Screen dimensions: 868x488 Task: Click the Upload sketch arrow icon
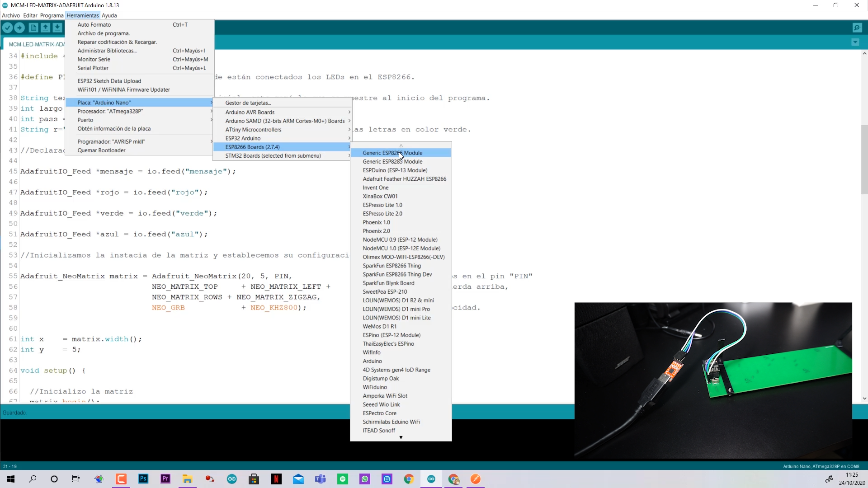19,28
